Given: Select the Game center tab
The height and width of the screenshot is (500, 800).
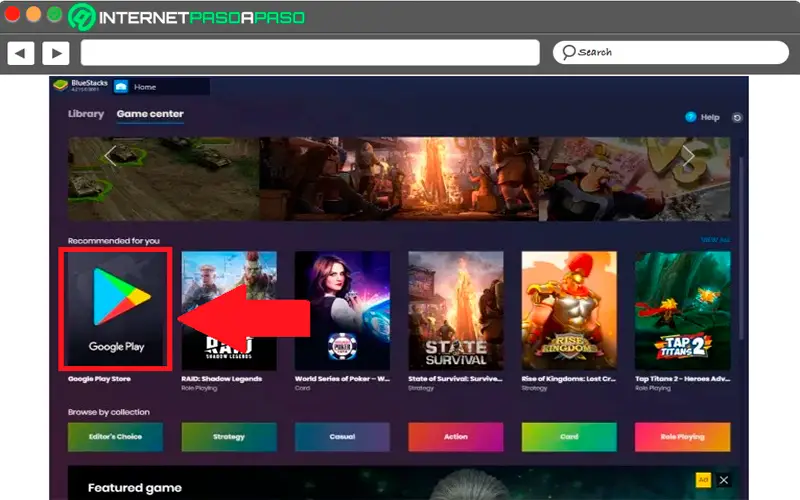Looking at the screenshot, I should pyautogui.click(x=150, y=114).
